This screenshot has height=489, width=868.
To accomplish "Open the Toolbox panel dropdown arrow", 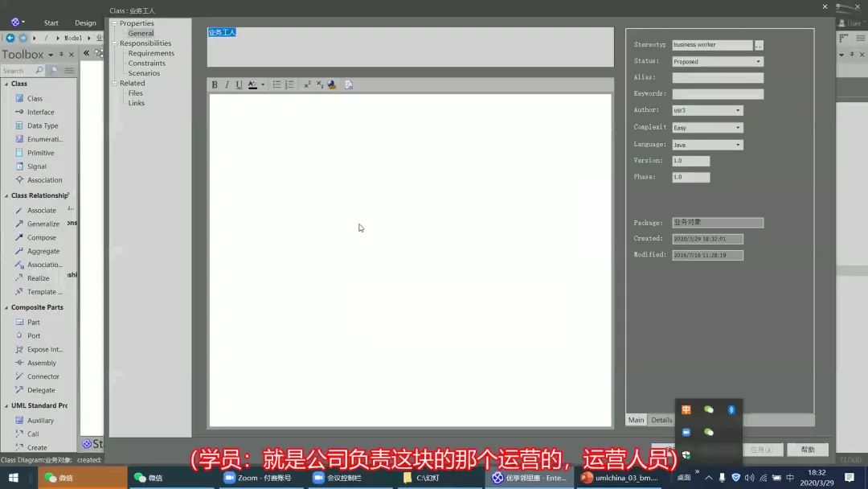I will point(51,54).
